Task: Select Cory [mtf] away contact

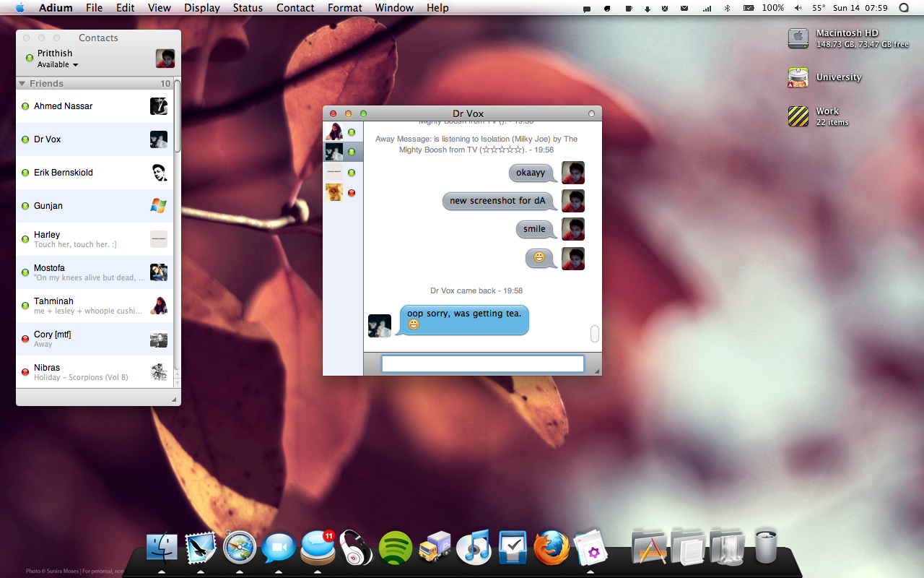Action: click(x=95, y=339)
